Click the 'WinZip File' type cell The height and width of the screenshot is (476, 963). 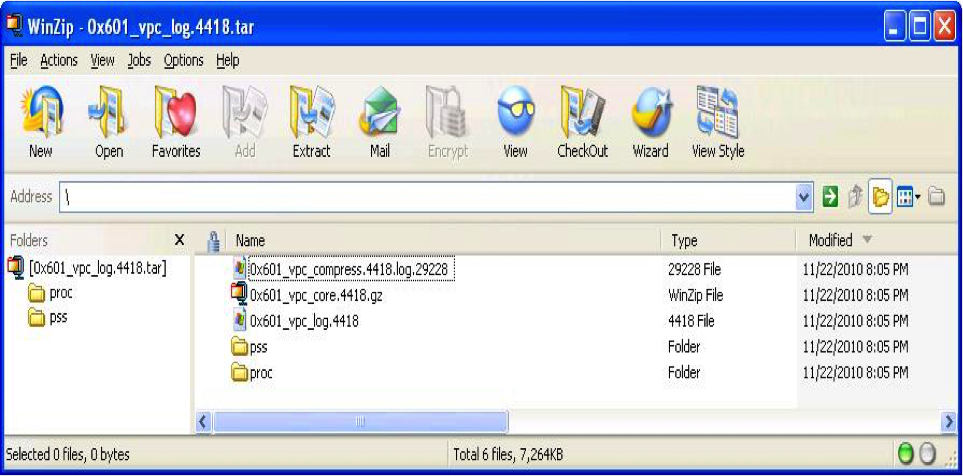click(x=695, y=295)
